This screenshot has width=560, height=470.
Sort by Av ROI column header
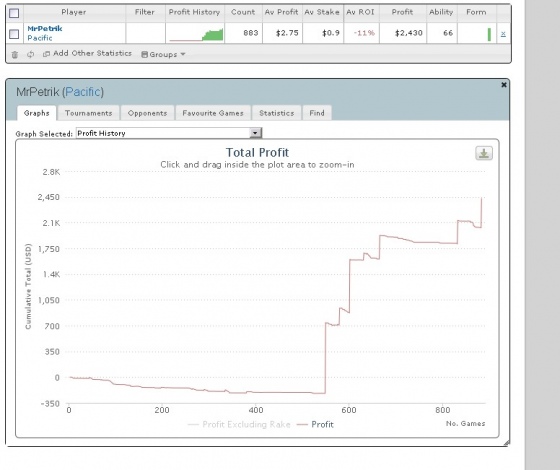click(x=360, y=12)
